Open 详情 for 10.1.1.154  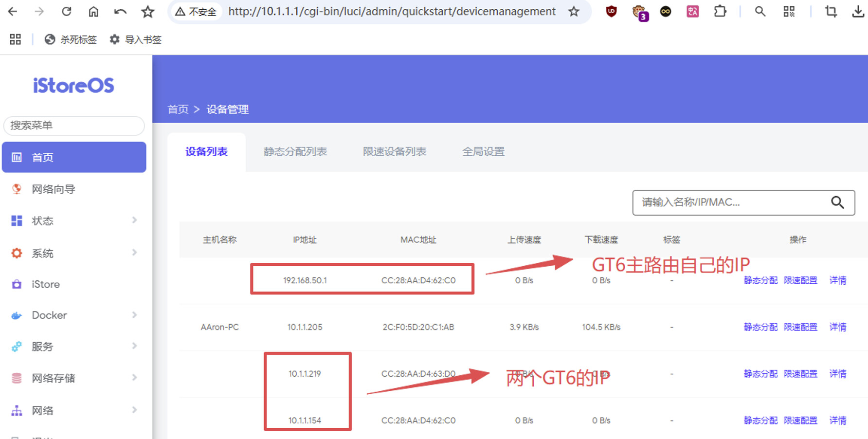point(838,421)
